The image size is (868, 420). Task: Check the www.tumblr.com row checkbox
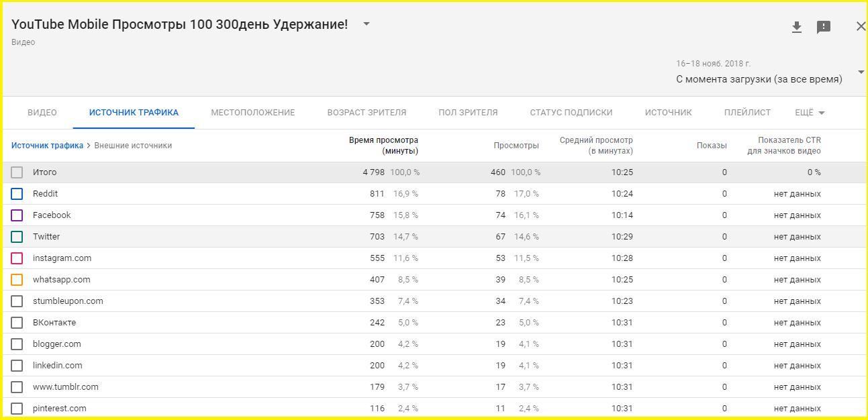pyautogui.click(x=17, y=387)
